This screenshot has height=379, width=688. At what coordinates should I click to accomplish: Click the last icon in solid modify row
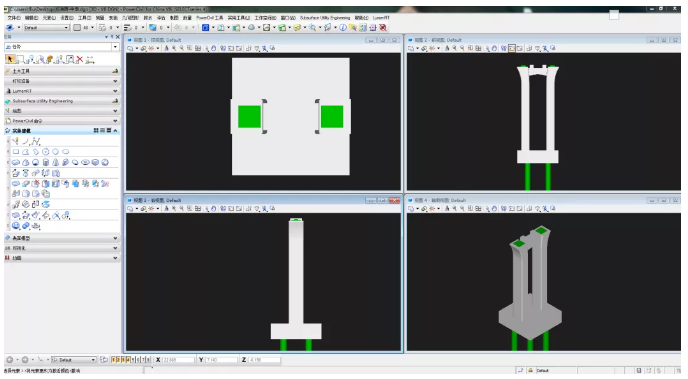(x=105, y=184)
